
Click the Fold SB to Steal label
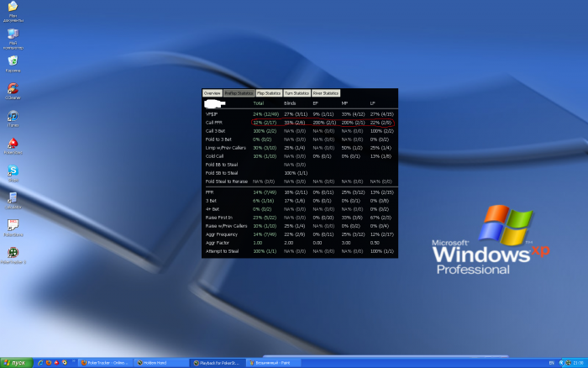point(222,173)
